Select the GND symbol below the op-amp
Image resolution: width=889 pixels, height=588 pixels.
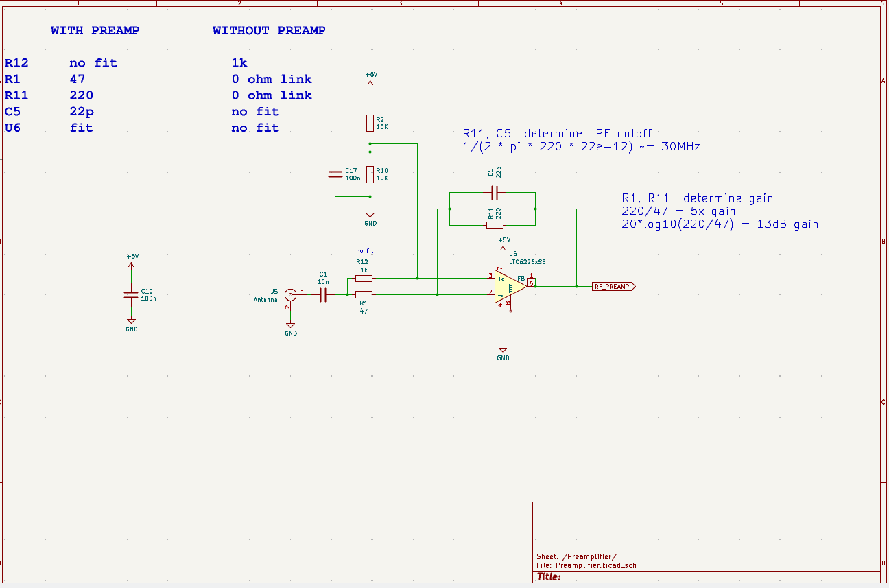click(x=503, y=351)
